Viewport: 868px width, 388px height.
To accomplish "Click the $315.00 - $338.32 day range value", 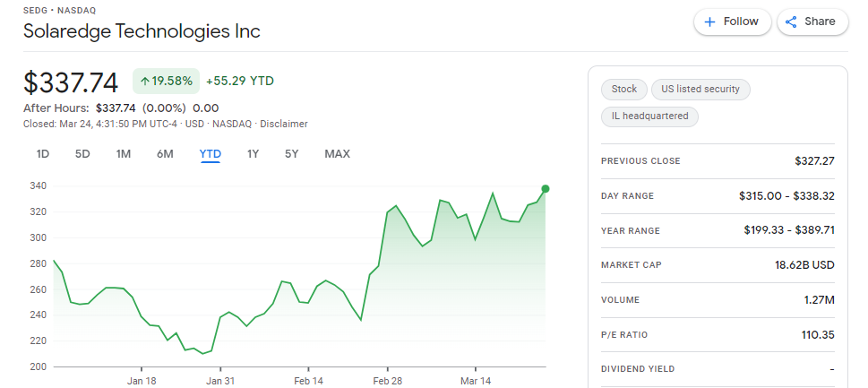I will (786, 196).
